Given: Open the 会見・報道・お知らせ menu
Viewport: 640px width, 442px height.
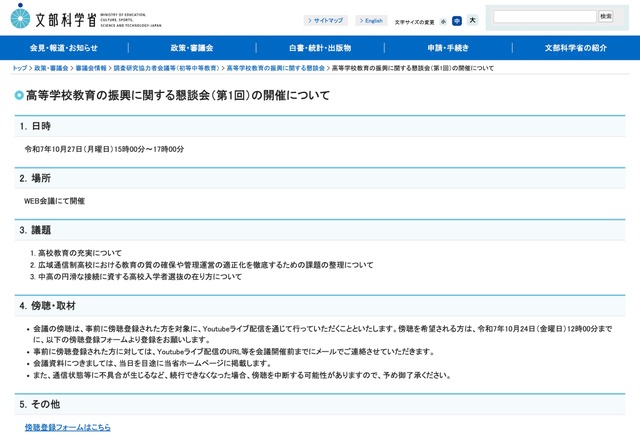Looking at the screenshot, I should [64, 48].
